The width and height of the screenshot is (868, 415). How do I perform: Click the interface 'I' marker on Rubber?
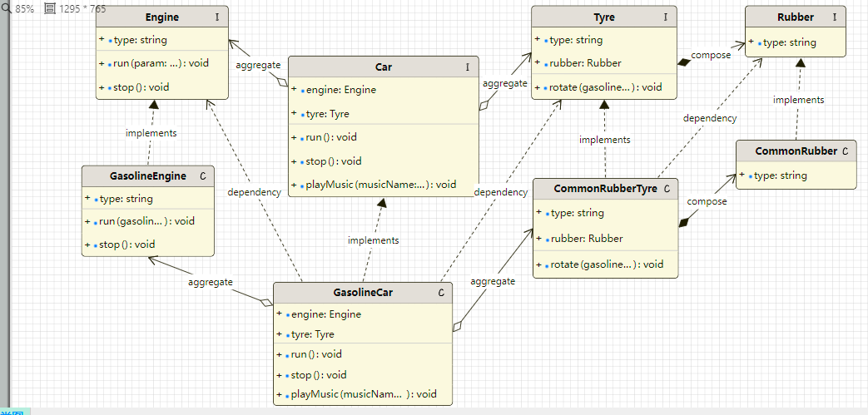834,17
